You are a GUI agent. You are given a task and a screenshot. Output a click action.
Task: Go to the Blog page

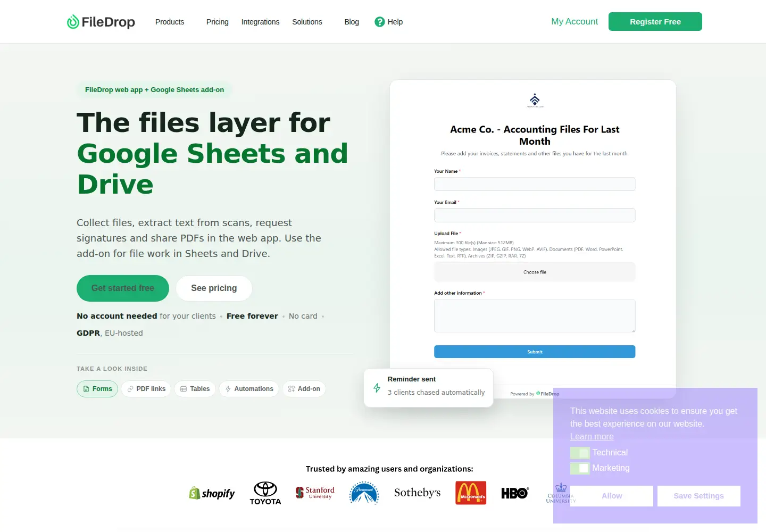pos(352,22)
